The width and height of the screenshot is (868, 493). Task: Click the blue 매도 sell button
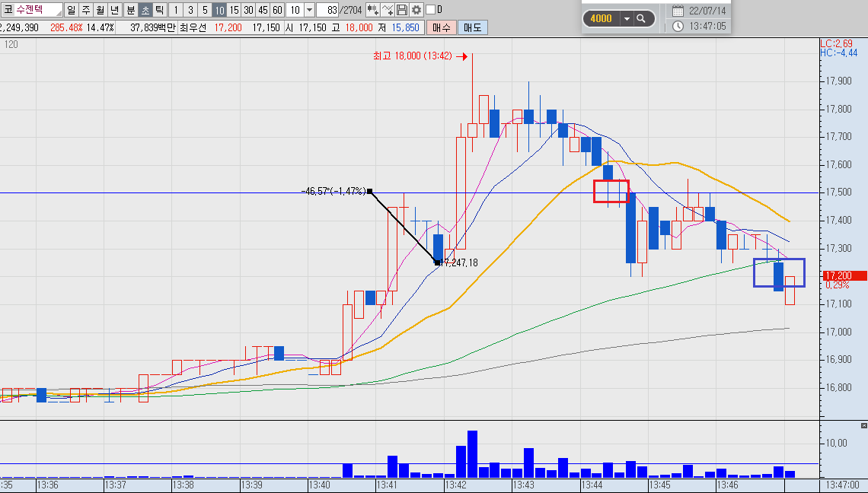pos(473,27)
